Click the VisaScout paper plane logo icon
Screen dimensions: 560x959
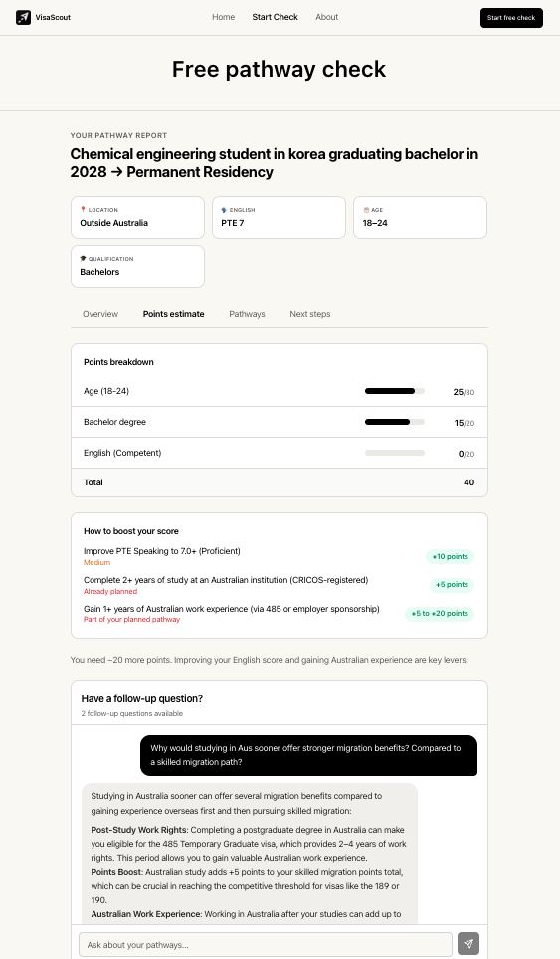point(23,17)
